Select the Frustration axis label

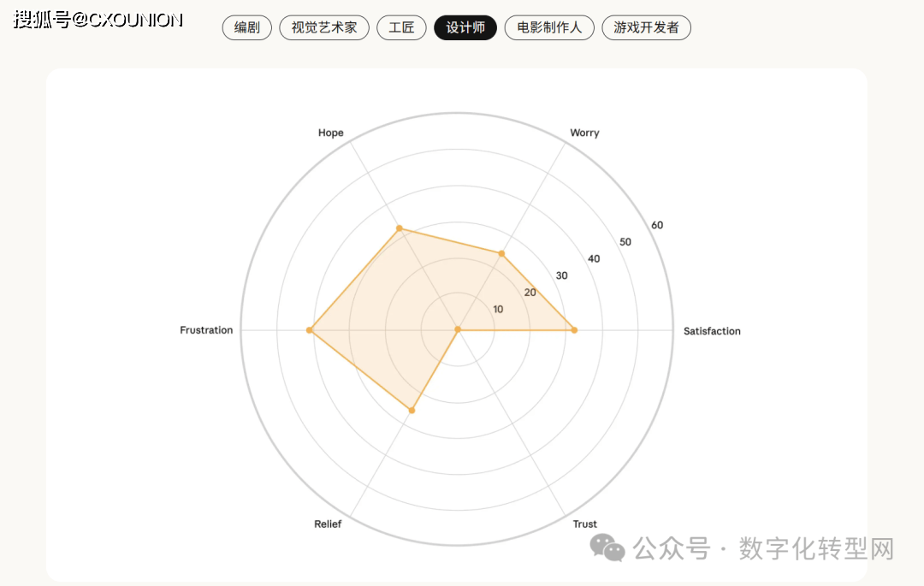[x=206, y=330]
